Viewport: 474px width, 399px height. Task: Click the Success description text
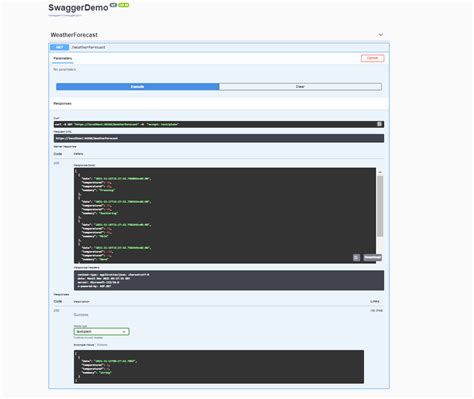point(81,315)
